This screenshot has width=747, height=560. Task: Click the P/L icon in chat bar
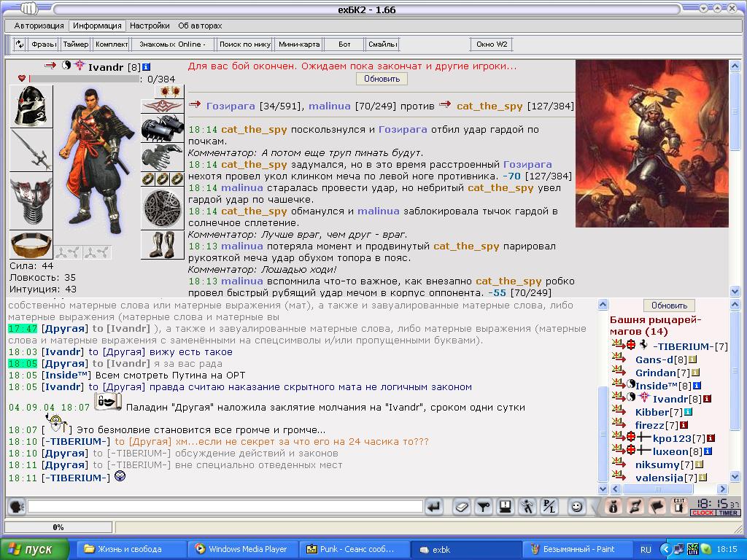coord(549,507)
